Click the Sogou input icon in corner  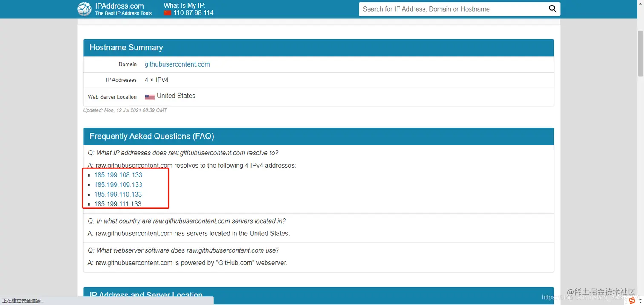pos(632,301)
